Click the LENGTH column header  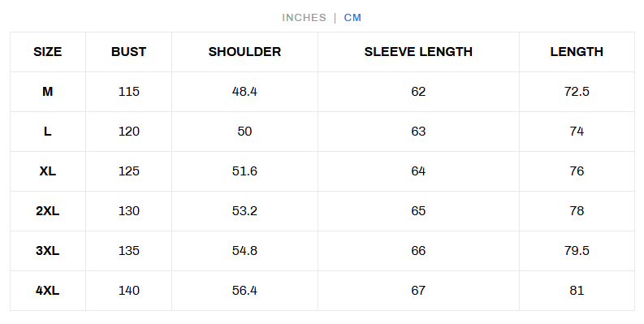(x=577, y=52)
